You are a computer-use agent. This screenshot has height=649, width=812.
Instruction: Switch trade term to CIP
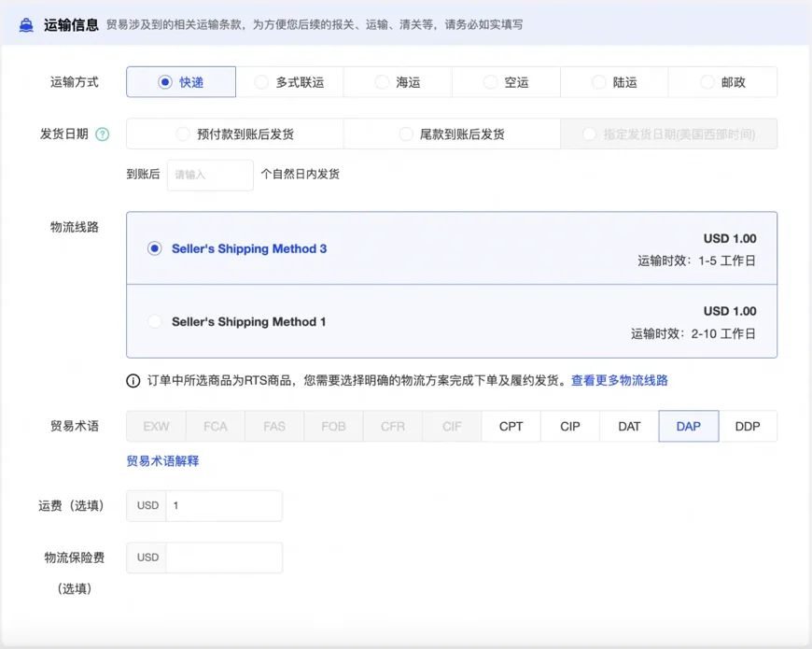(570, 427)
